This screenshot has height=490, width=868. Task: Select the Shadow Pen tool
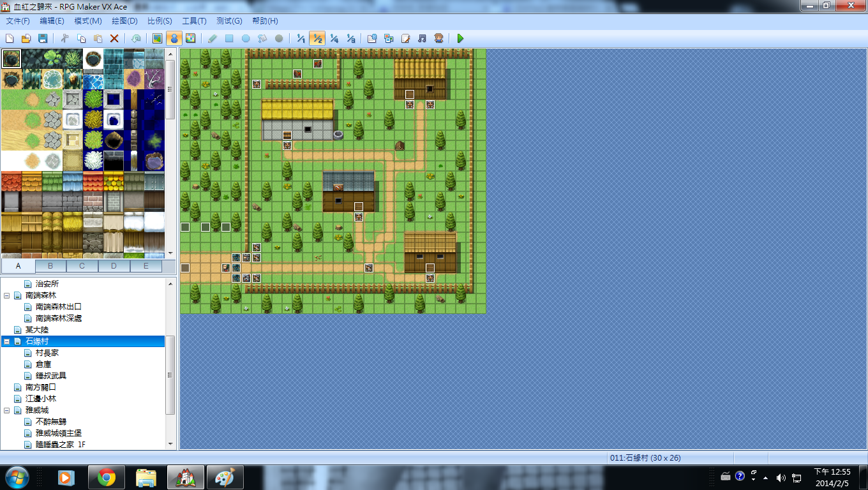point(279,38)
